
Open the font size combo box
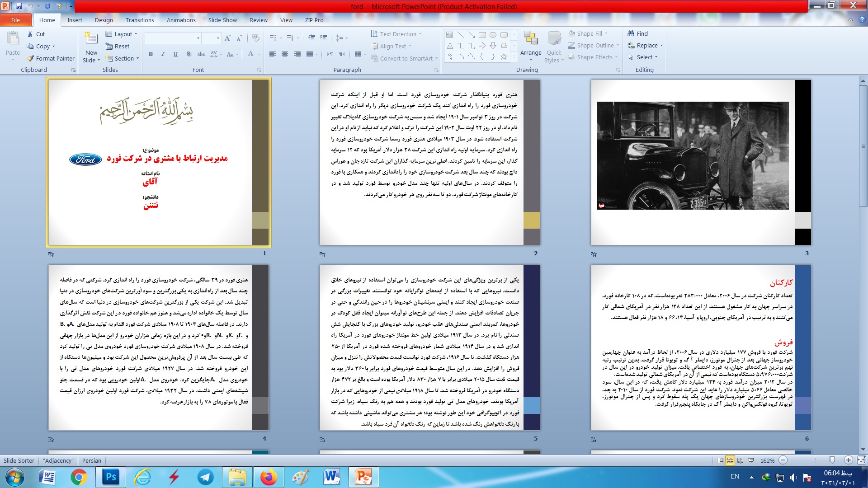[x=211, y=38]
